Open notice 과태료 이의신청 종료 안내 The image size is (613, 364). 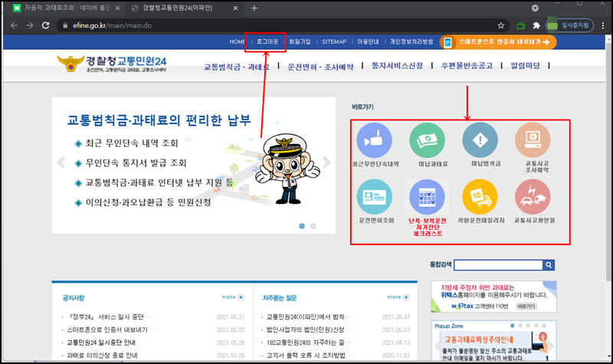pyautogui.click(x=102, y=356)
